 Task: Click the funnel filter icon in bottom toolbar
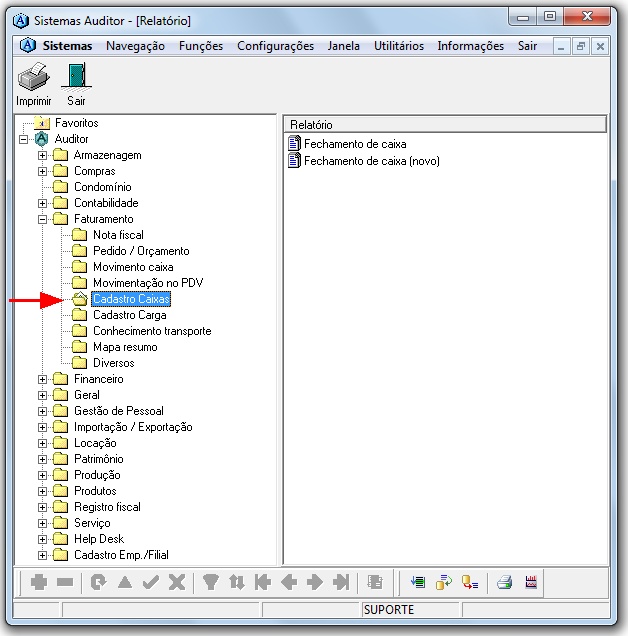(211, 582)
